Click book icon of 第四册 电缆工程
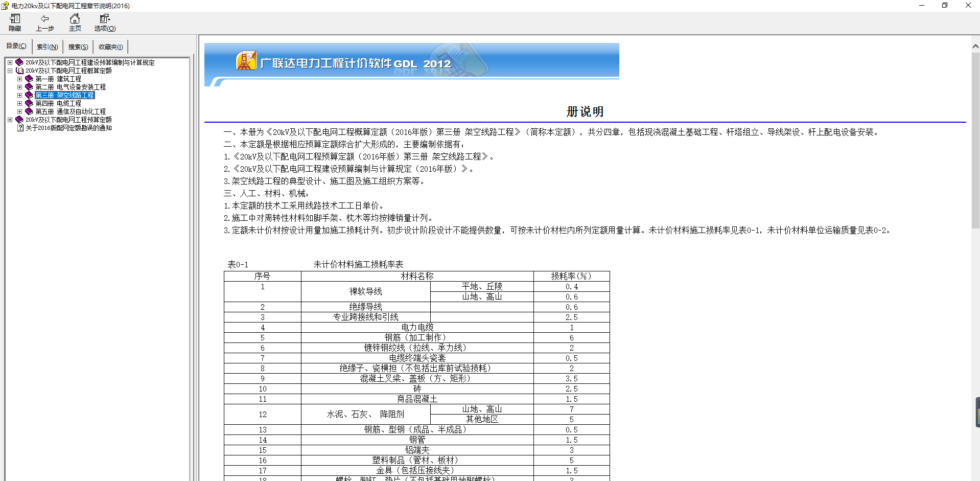The image size is (980, 481). (x=29, y=103)
